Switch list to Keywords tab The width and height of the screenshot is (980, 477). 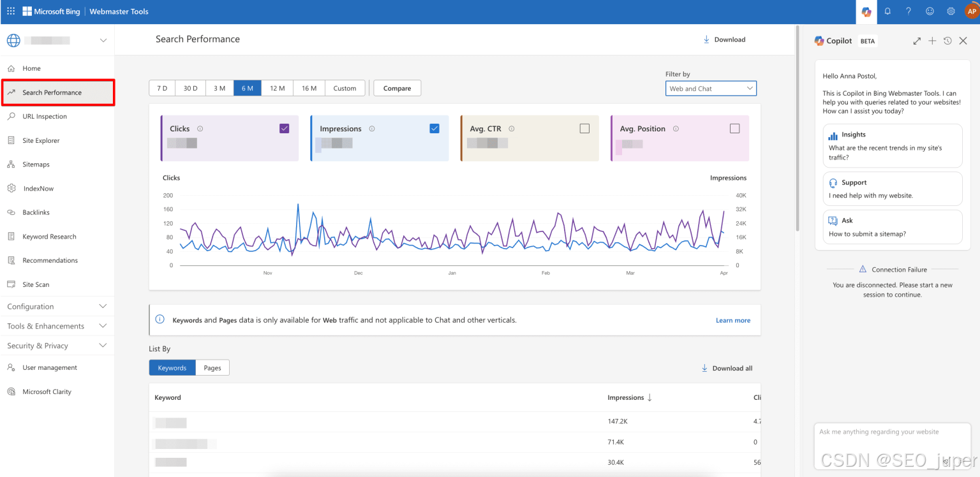[x=172, y=368]
